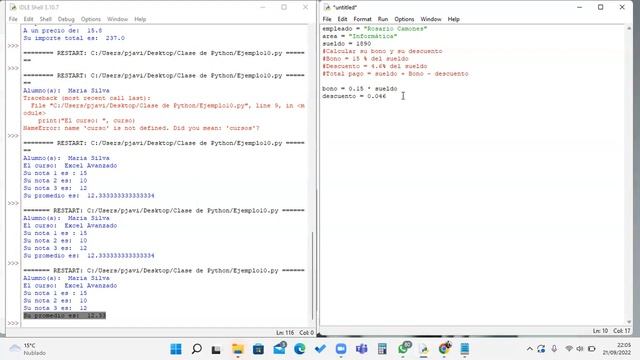Image resolution: width=640 pixels, height=360 pixels.
Task: Launch Microsoft Edge from the taskbar
Action: click(300, 349)
